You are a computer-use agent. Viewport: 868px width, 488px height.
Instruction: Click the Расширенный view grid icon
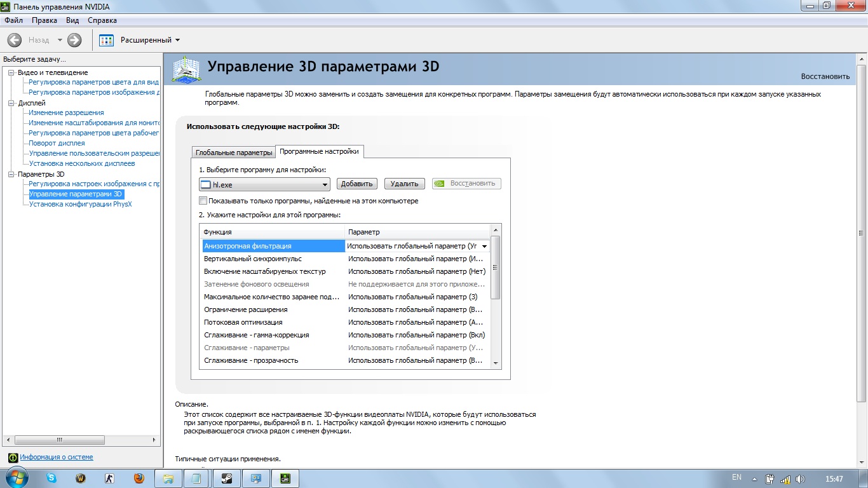107,40
